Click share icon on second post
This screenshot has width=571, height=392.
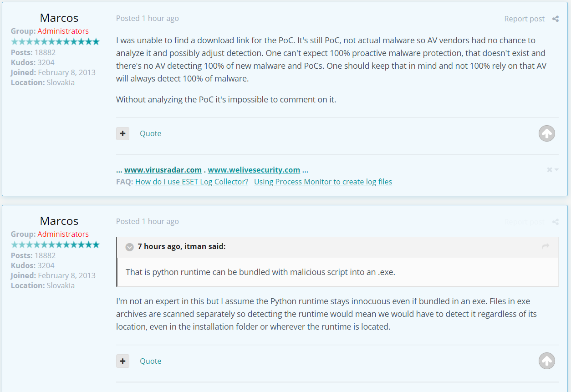555,222
